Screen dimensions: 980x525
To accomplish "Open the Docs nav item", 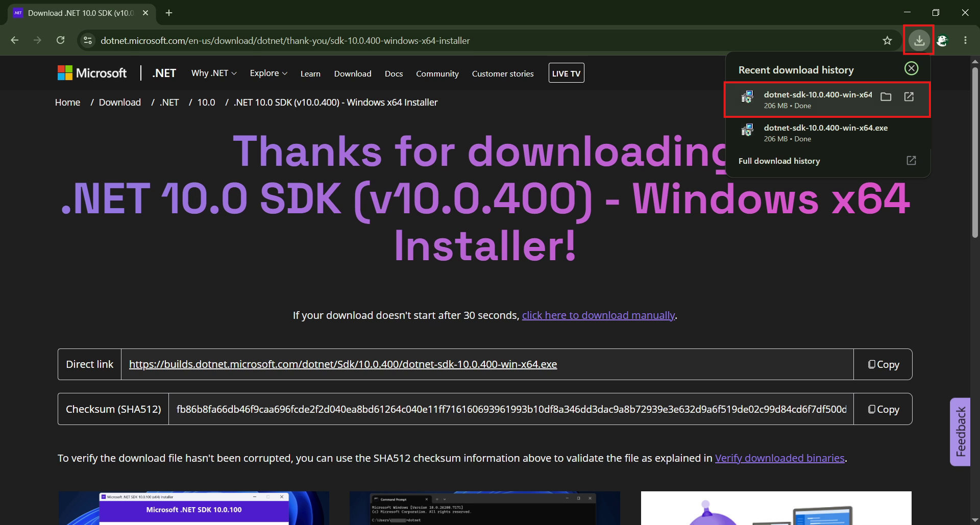I will (394, 73).
